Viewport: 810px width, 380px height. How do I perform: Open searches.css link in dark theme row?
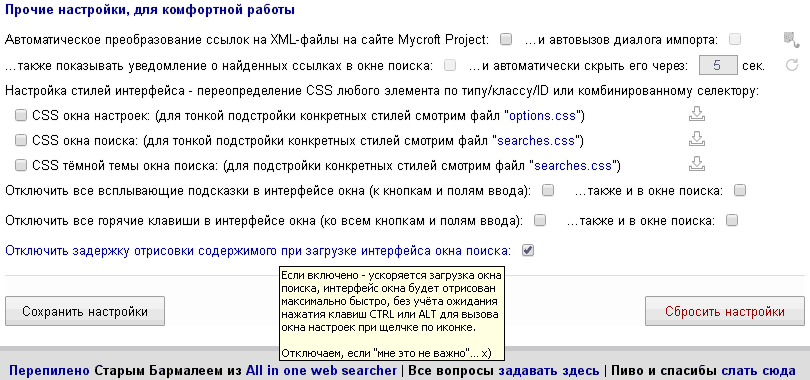point(573,166)
